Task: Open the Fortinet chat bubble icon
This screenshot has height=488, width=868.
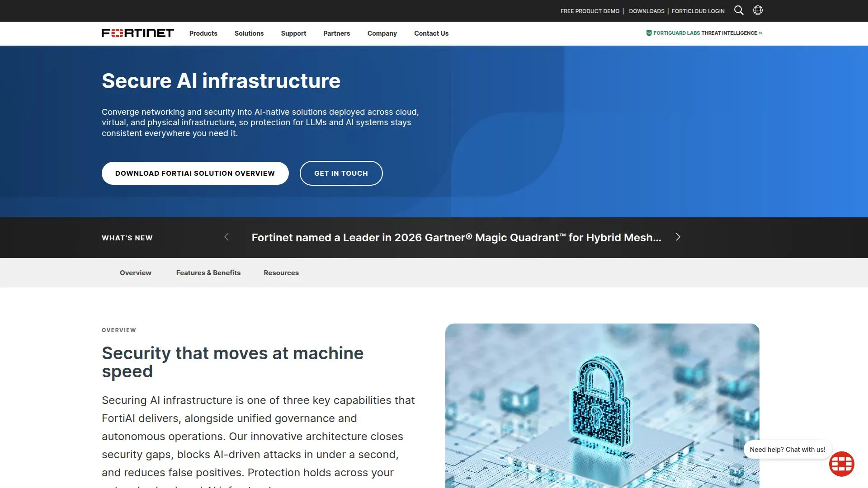Action: (x=841, y=464)
